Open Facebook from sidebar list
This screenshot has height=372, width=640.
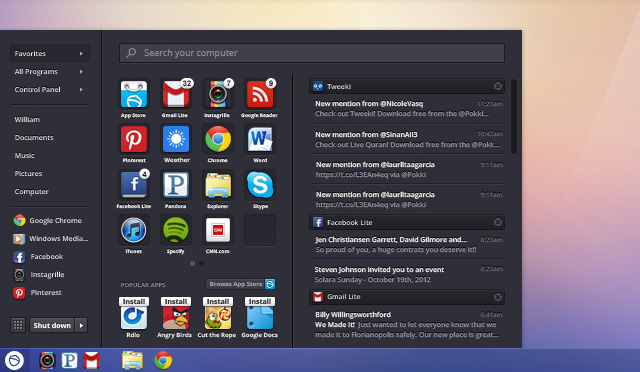pos(38,256)
